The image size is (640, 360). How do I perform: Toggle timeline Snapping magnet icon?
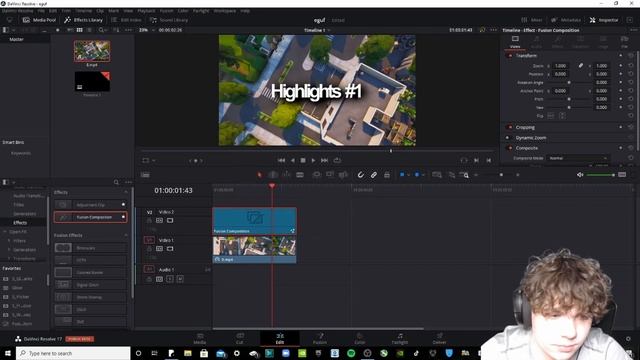click(x=360, y=175)
